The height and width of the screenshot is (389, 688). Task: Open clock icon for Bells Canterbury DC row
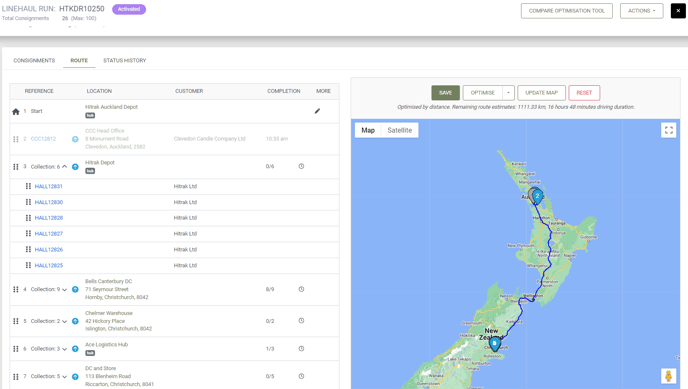(301, 289)
